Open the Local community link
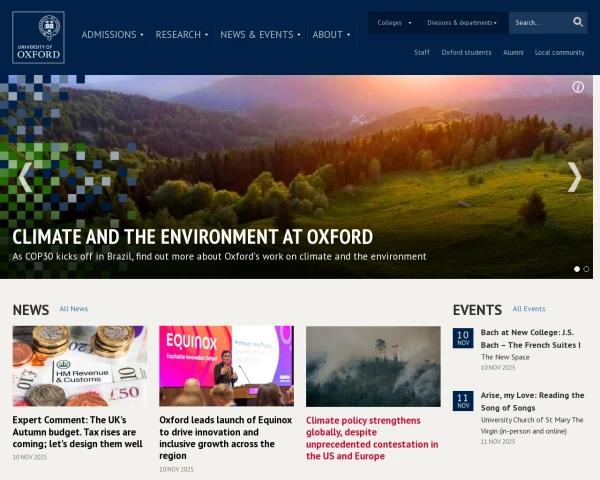The height and width of the screenshot is (480, 600). [559, 52]
